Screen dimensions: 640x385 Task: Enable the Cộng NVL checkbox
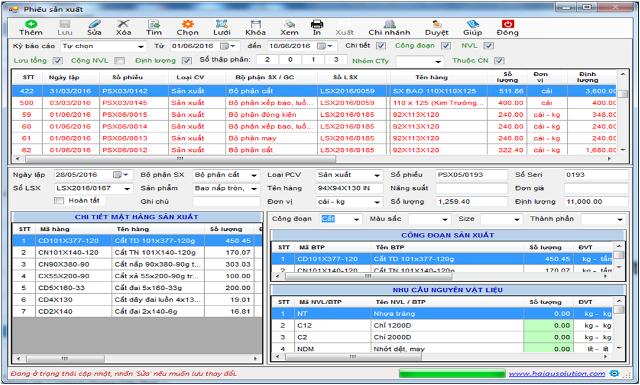click(x=119, y=60)
